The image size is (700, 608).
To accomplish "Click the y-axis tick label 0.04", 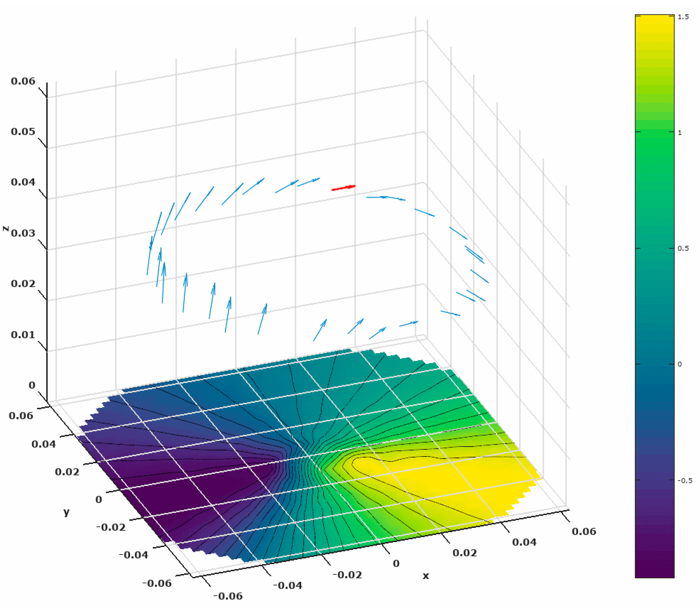I will (x=44, y=444).
